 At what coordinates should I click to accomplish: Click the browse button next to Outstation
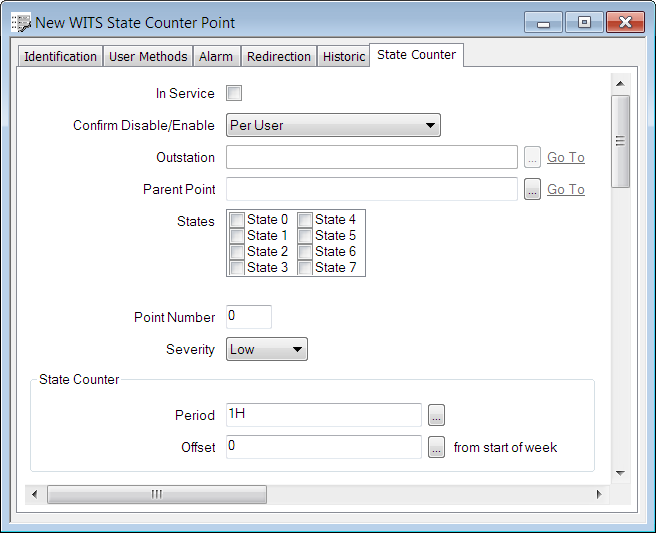(532, 157)
